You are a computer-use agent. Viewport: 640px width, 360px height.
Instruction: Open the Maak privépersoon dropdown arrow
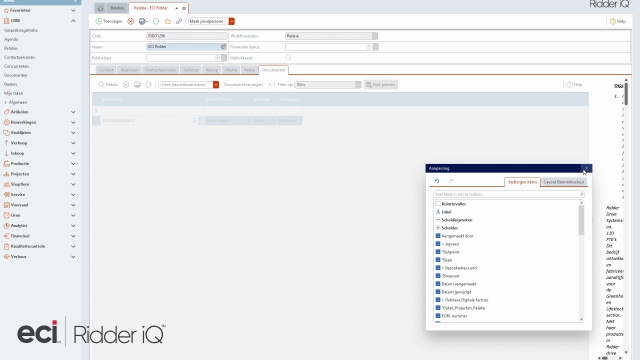pyautogui.click(x=231, y=21)
